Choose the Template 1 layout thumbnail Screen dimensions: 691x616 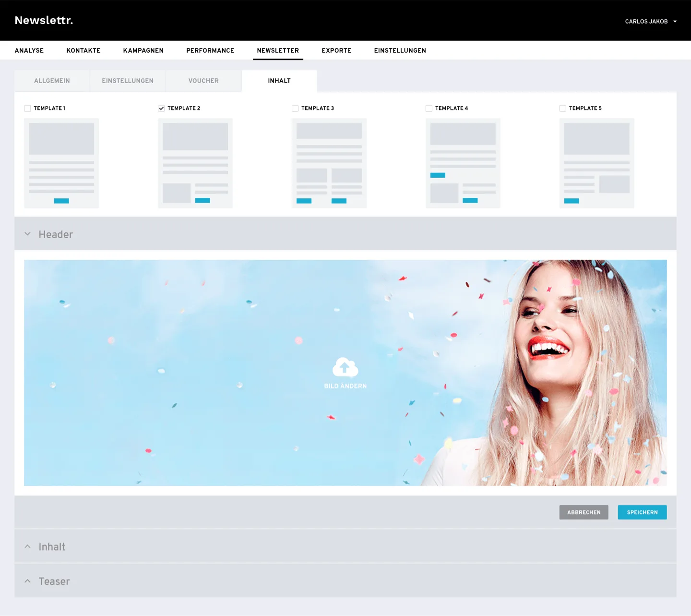(x=61, y=163)
